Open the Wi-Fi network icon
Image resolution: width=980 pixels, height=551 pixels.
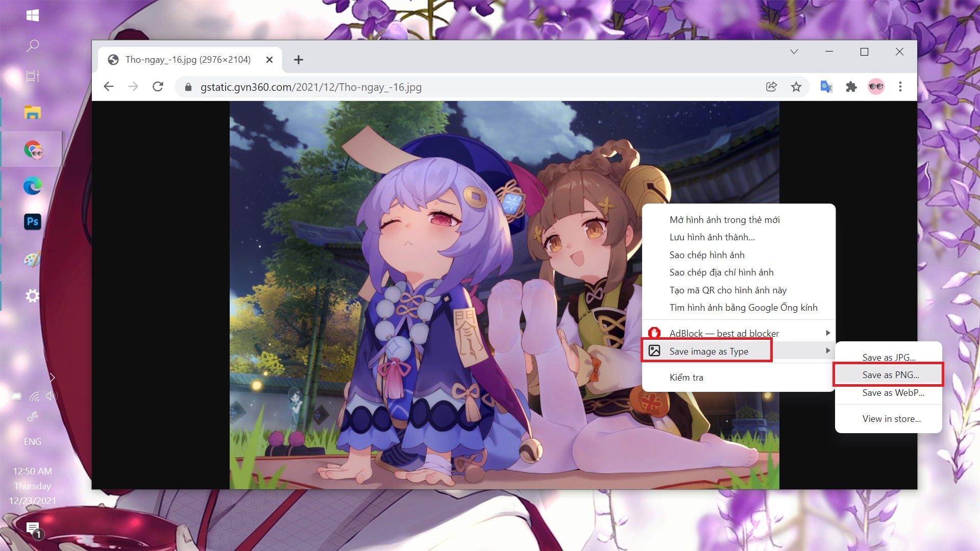[x=34, y=396]
